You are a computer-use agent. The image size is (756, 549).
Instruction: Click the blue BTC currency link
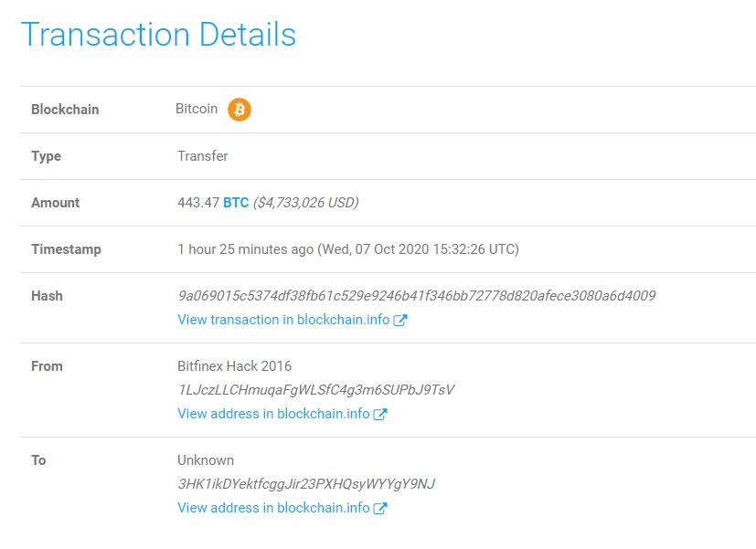pyautogui.click(x=236, y=203)
